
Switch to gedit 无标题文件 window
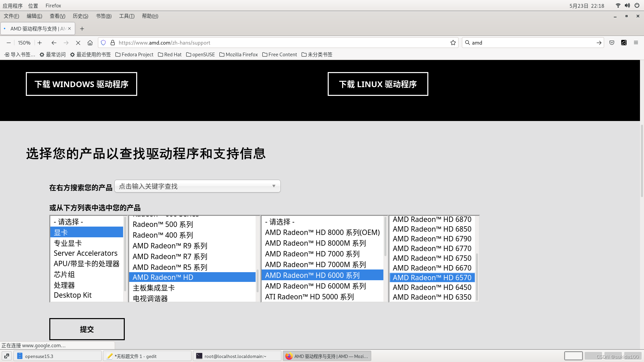pyautogui.click(x=147, y=356)
